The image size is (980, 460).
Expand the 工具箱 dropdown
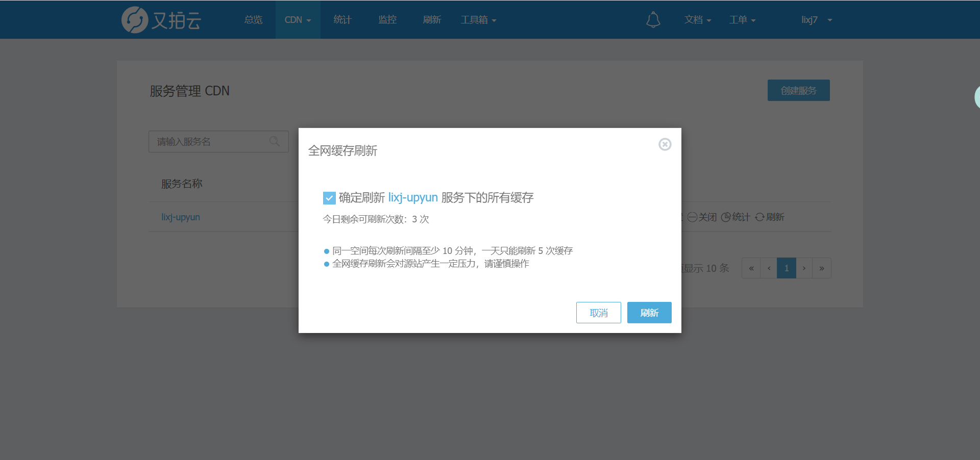478,20
